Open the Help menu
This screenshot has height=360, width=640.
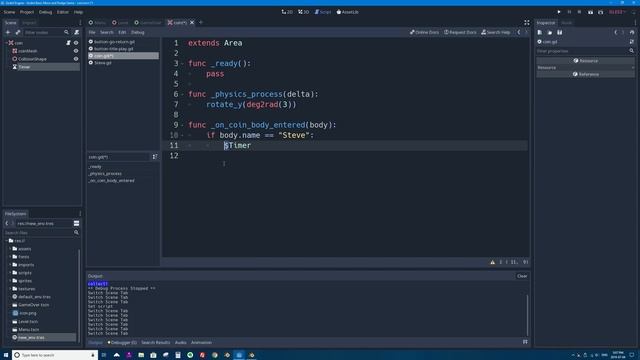pyautogui.click(x=78, y=12)
